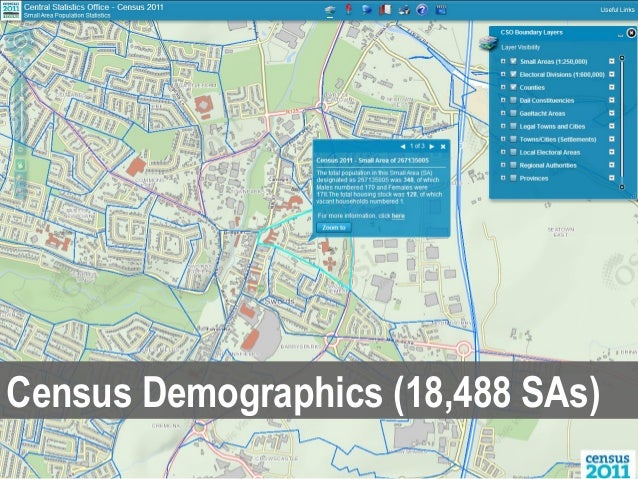Open Provinces layer options dropdown
638x479 pixels.
pyautogui.click(x=612, y=178)
